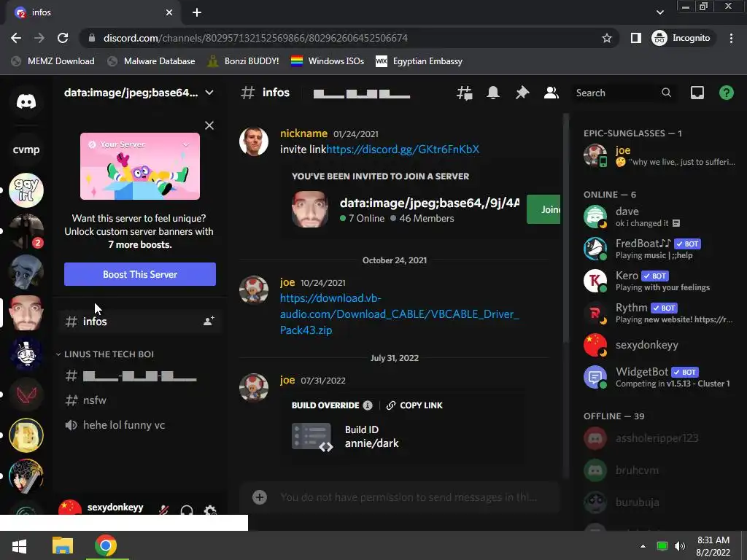Click the plus attach button
Image resolution: width=747 pixels, height=560 pixels.
(260, 497)
